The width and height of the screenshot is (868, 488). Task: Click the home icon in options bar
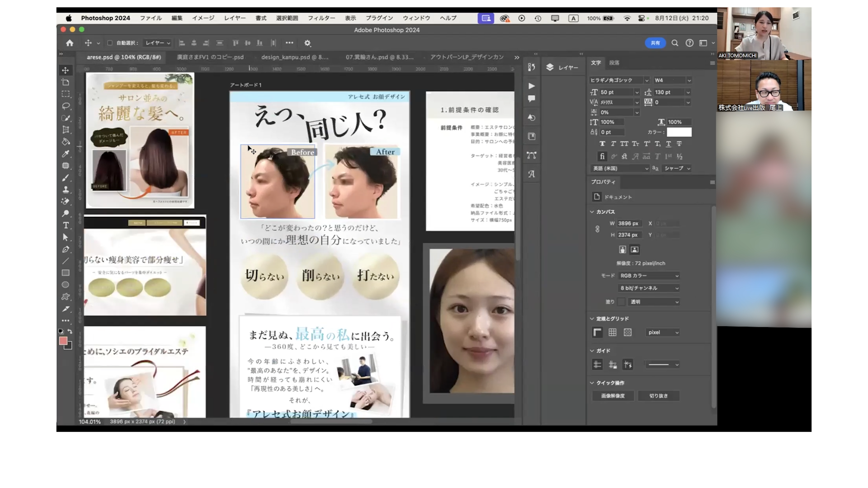[x=70, y=43]
